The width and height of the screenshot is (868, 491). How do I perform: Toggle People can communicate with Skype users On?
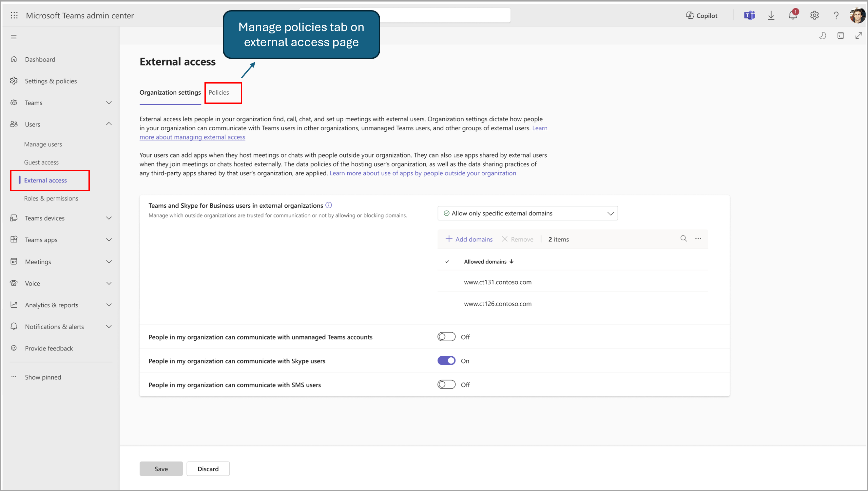[447, 361]
